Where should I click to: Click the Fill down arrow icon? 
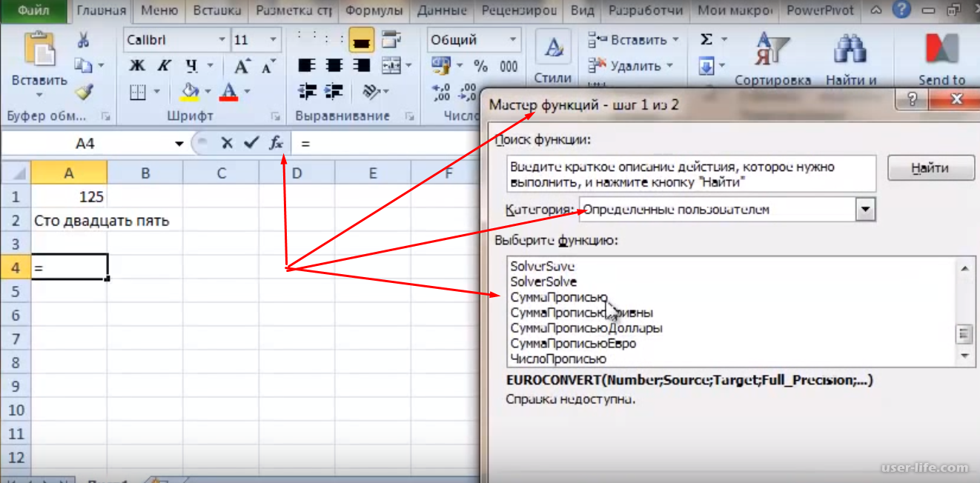click(706, 66)
